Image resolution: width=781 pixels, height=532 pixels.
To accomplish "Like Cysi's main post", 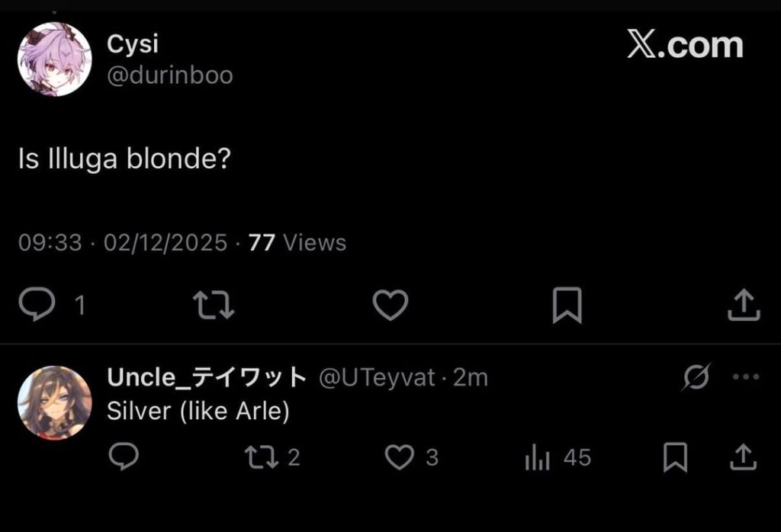I will point(390,305).
